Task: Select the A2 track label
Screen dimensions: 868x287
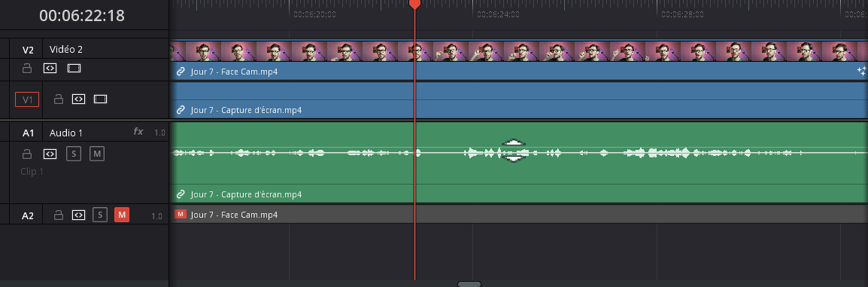Action: point(28,216)
